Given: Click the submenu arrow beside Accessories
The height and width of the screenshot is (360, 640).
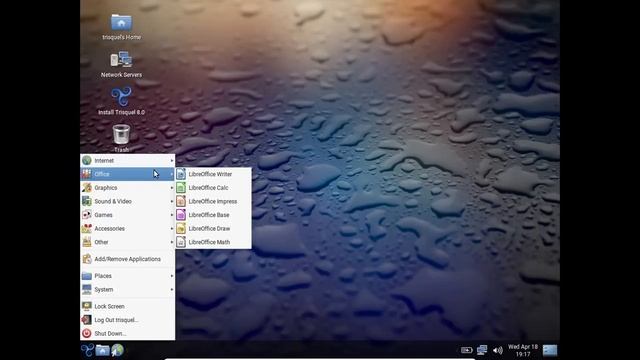Looking at the screenshot, I should (172, 228).
